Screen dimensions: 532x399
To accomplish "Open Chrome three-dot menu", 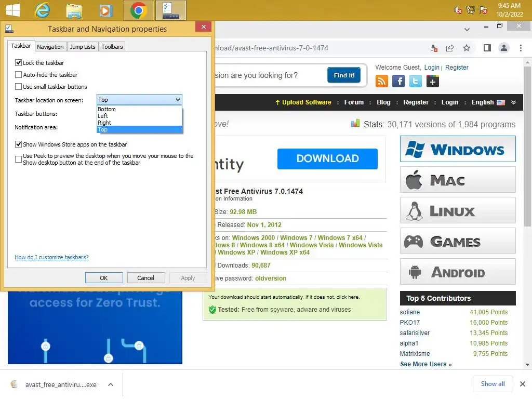I will click(x=521, y=48).
